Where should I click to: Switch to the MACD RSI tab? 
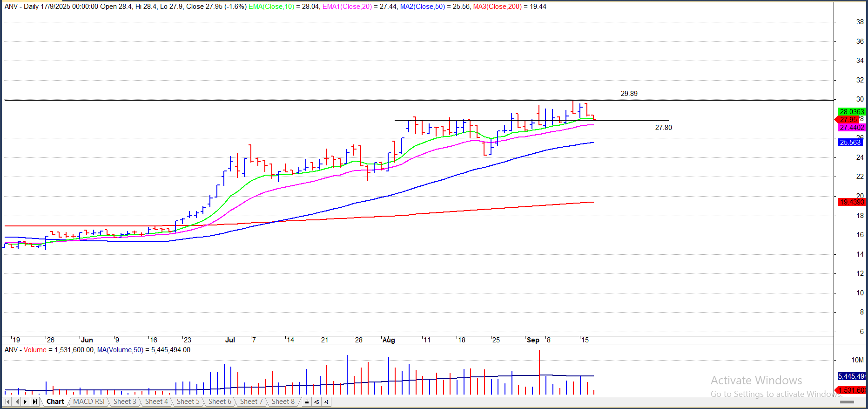88,402
